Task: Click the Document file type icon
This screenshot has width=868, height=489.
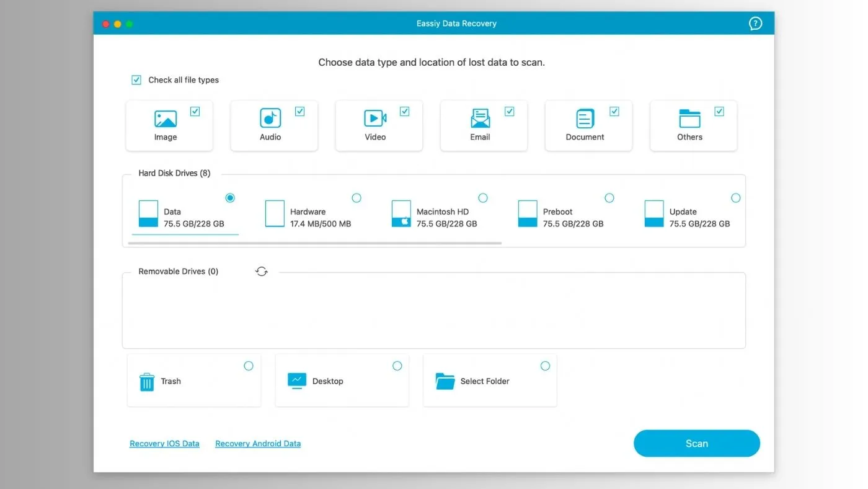Action: click(x=585, y=118)
